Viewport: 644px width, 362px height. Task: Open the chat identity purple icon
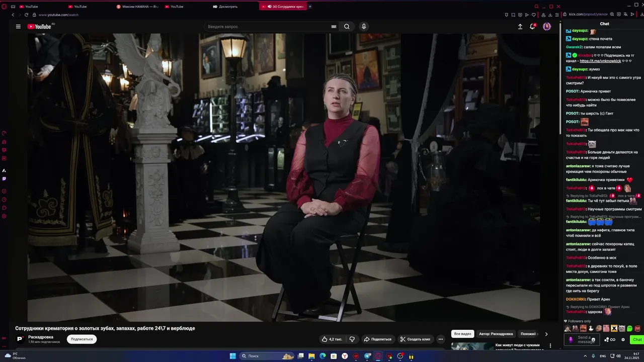pyautogui.click(x=571, y=340)
